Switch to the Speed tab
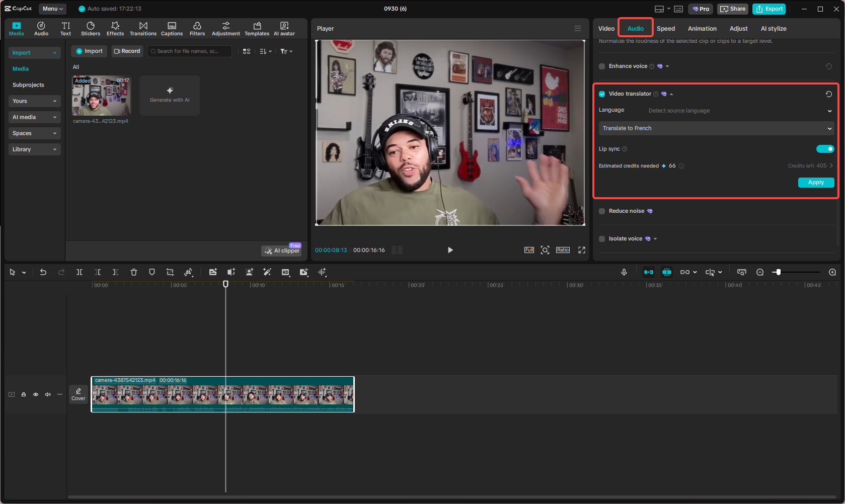 (x=665, y=29)
